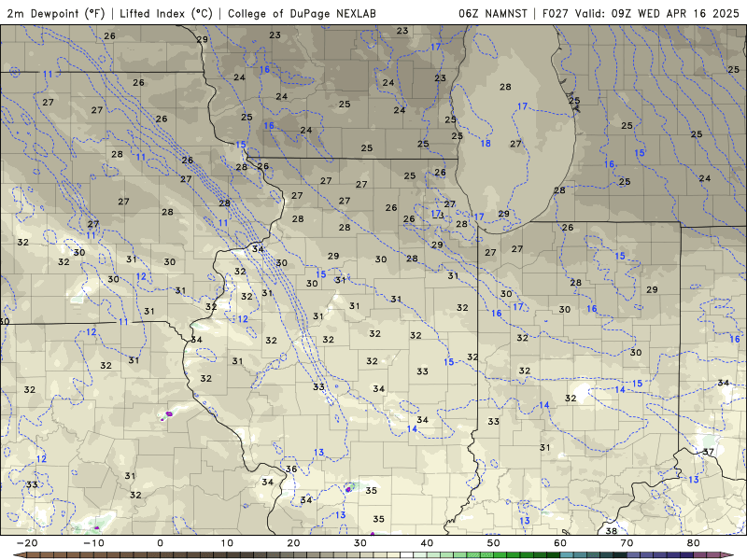Click the blue "18" lifted index contour label
Image resolution: width=747 pixels, height=560 pixels.
tap(486, 144)
